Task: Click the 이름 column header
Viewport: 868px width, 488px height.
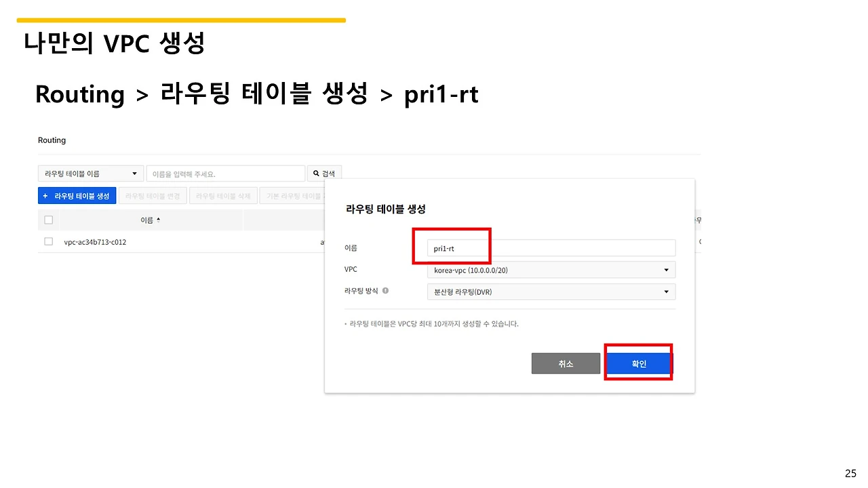Action: point(149,220)
